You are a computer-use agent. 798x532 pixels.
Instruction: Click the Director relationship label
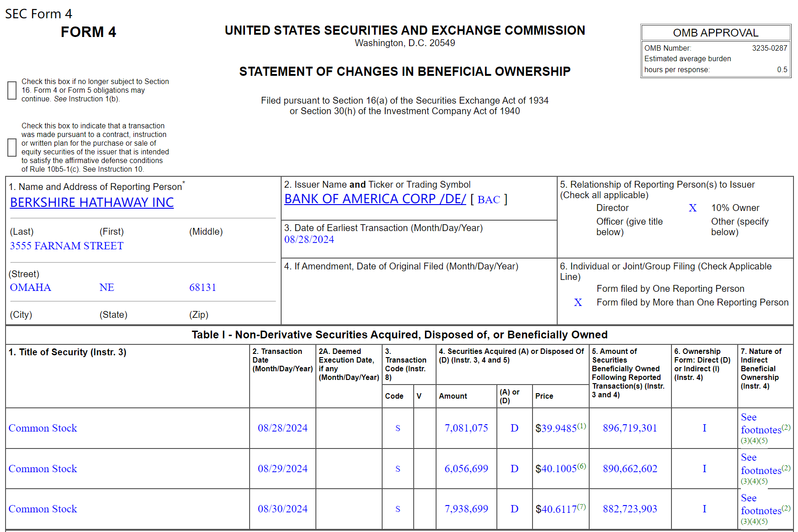click(x=612, y=208)
